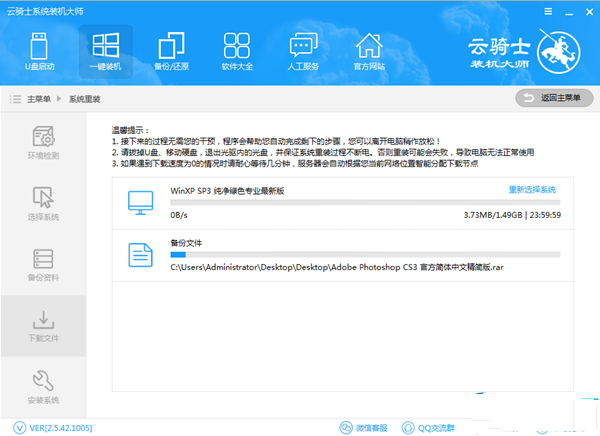The width and height of the screenshot is (600, 436).
Task: Click the WinXP download progress bar
Action: coord(365,202)
